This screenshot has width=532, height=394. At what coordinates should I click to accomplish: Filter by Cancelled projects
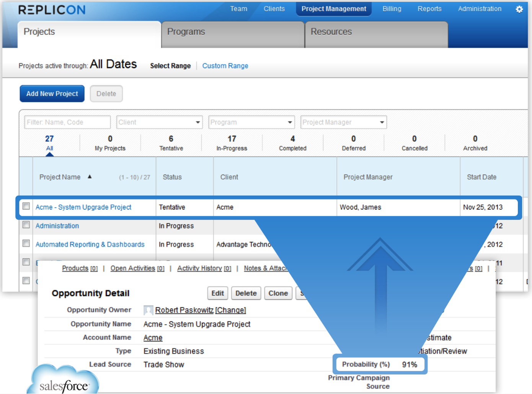pos(415,143)
